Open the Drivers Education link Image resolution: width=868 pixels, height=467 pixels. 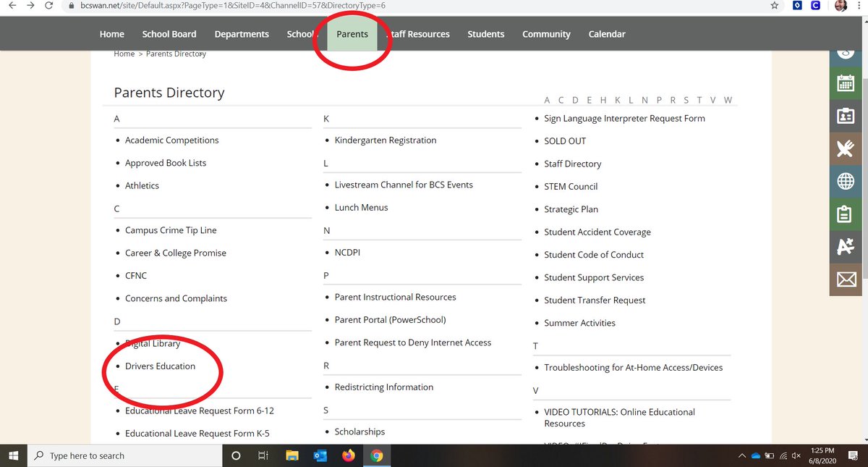160,366
